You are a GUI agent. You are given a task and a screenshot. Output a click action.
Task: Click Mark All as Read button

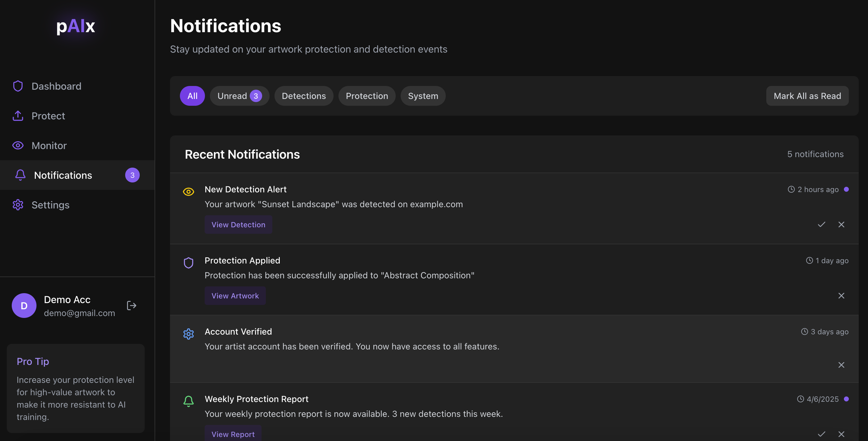[807, 96]
